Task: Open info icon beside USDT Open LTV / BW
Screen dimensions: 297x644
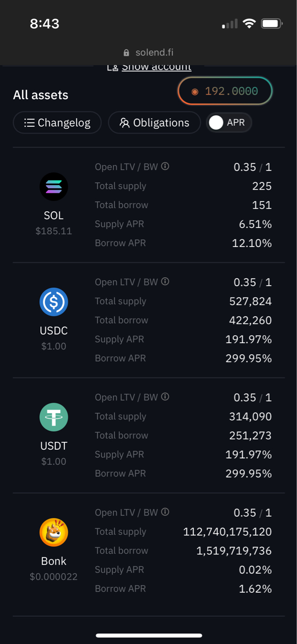Action: [165, 397]
